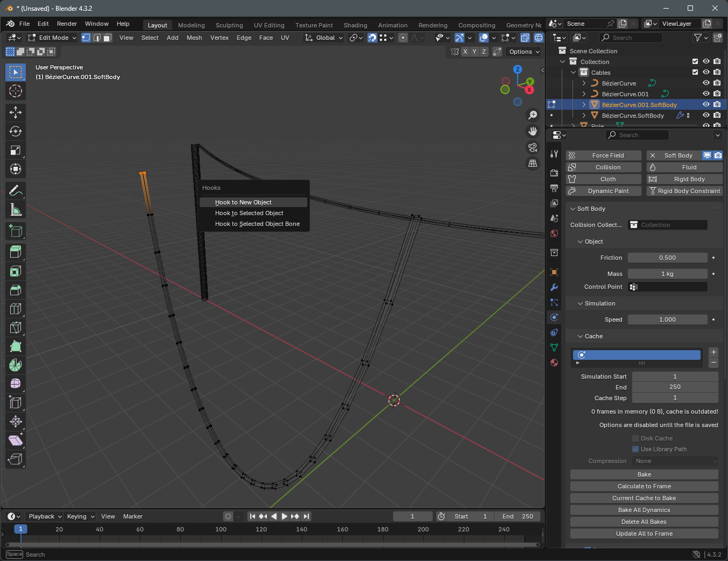Click the Bake All Dynamics button
728x561 pixels.
pyautogui.click(x=644, y=510)
